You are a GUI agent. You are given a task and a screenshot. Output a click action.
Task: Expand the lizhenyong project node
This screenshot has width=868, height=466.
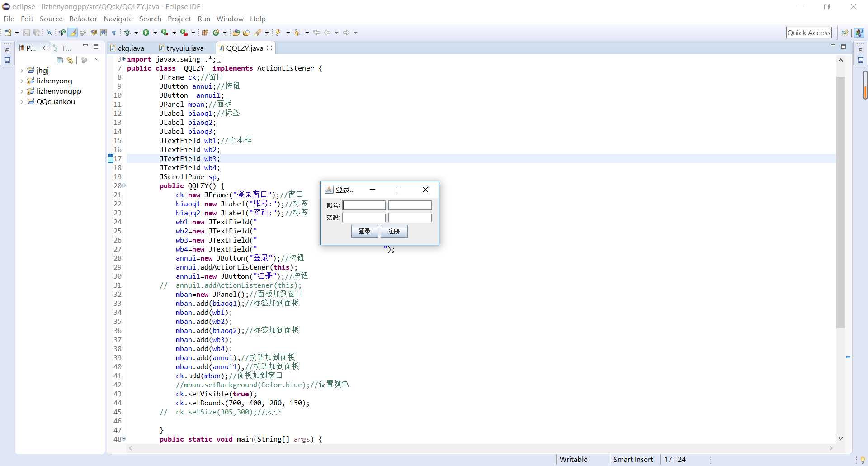click(x=22, y=81)
